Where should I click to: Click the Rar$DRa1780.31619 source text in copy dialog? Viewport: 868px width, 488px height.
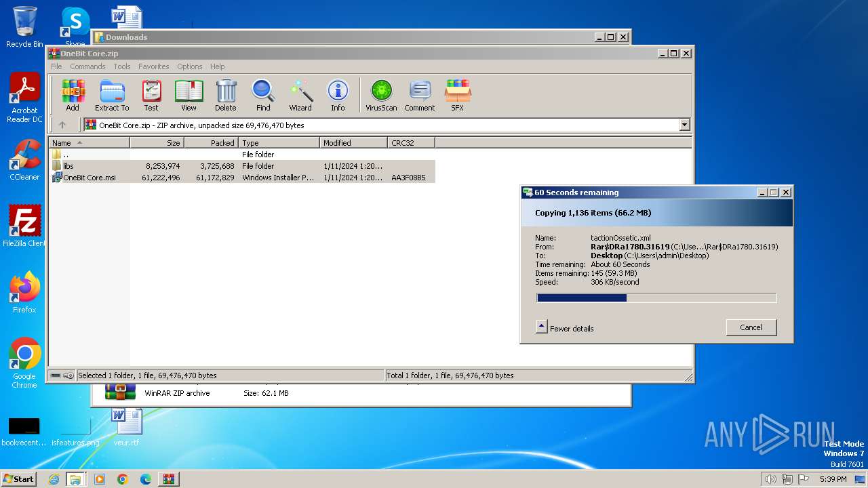(x=630, y=247)
